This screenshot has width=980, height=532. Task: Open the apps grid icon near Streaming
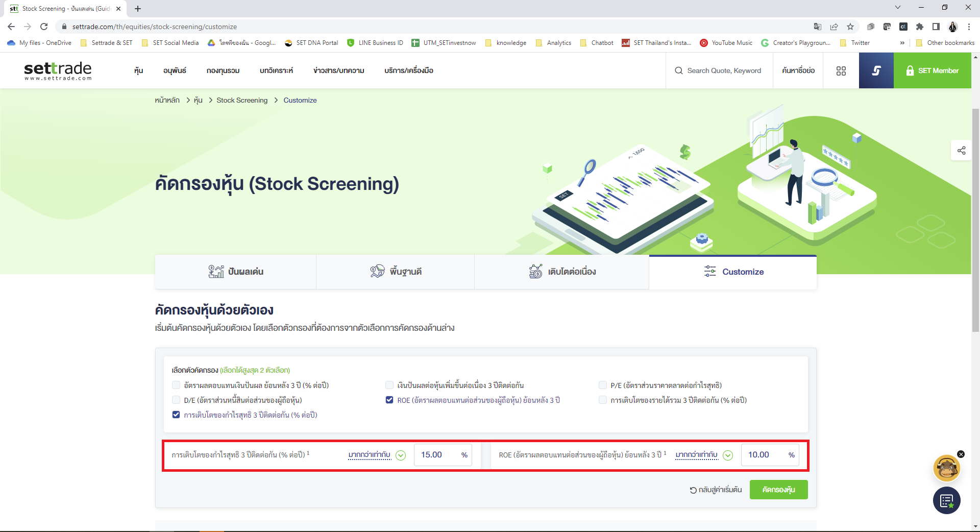click(x=841, y=70)
